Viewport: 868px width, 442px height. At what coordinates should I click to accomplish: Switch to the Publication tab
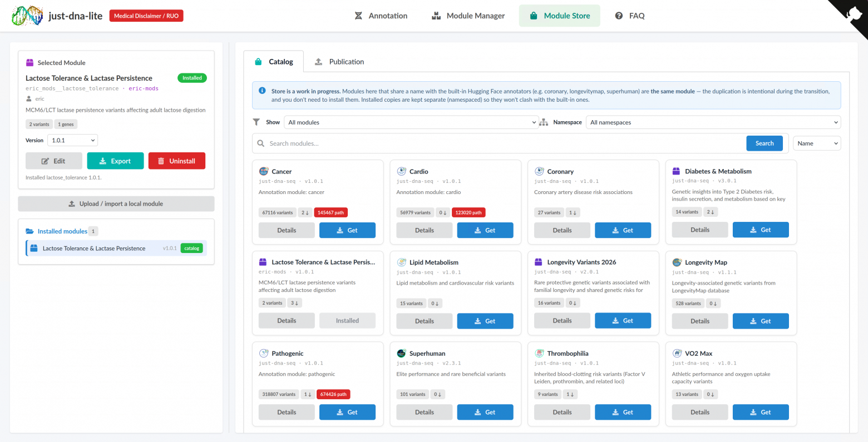coord(339,62)
